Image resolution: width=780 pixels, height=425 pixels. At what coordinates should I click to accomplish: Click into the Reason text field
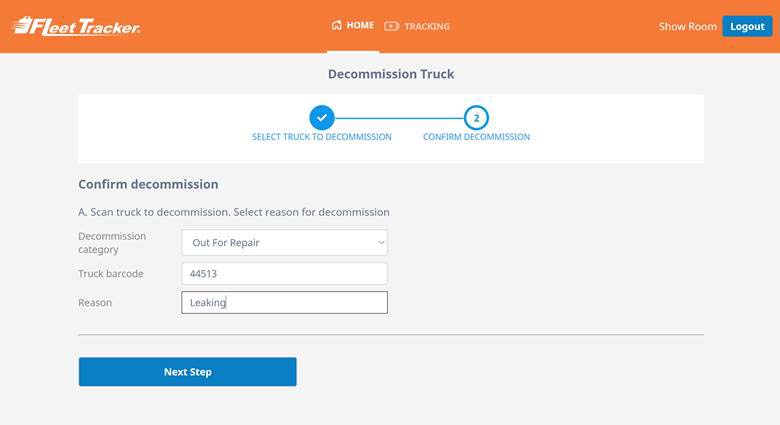click(x=284, y=302)
